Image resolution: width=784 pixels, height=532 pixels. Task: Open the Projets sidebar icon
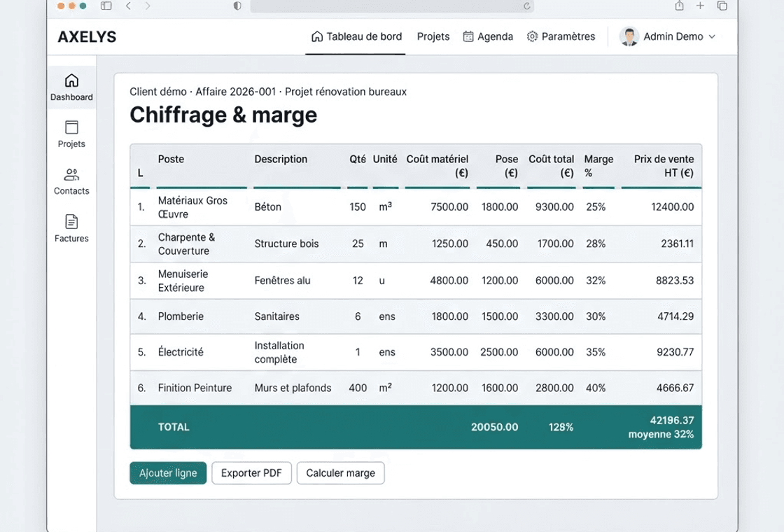click(71, 127)
